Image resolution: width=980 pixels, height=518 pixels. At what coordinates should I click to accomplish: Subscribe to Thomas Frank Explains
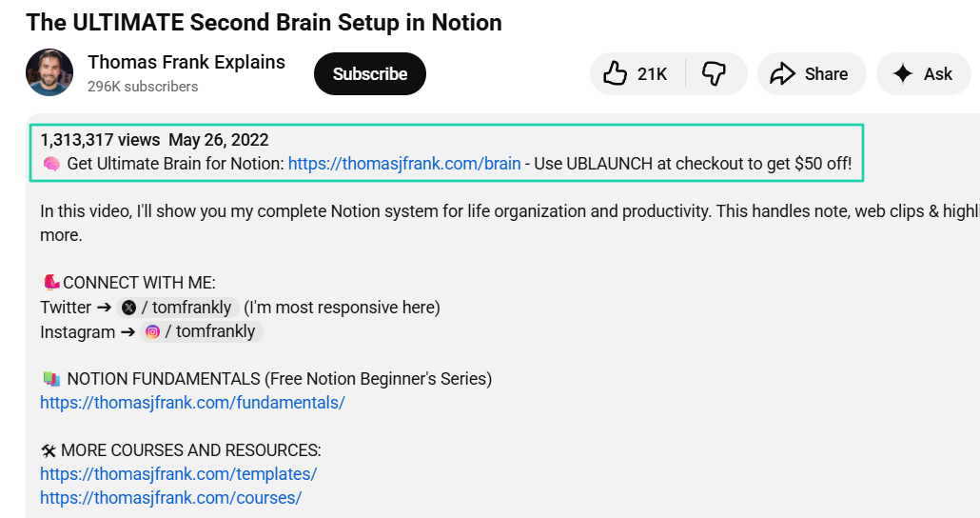370,74
